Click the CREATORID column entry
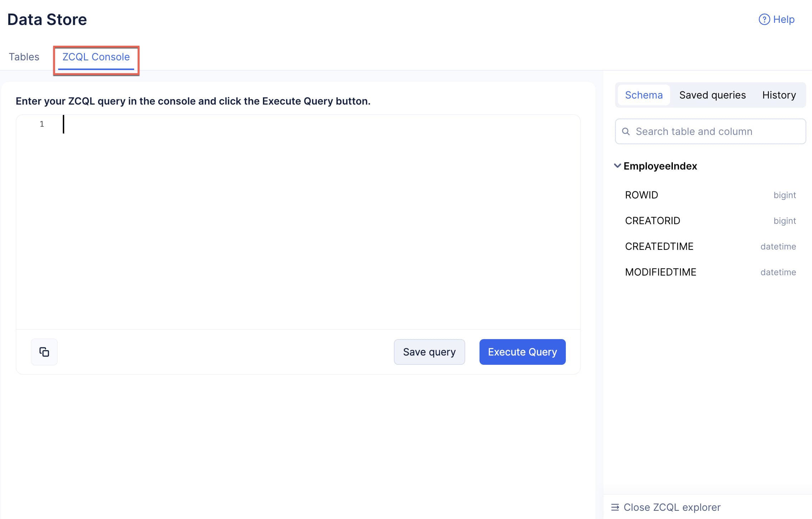 [x=653, y=220]
